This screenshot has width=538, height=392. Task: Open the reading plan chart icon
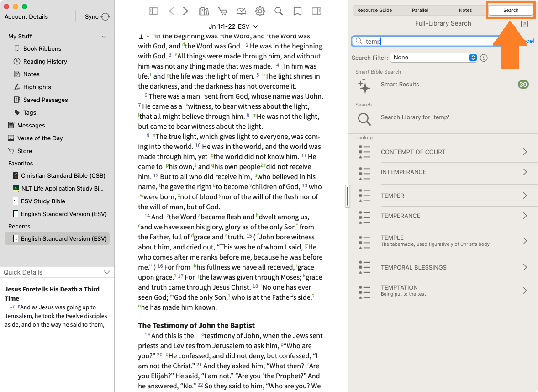pos(241,11)
